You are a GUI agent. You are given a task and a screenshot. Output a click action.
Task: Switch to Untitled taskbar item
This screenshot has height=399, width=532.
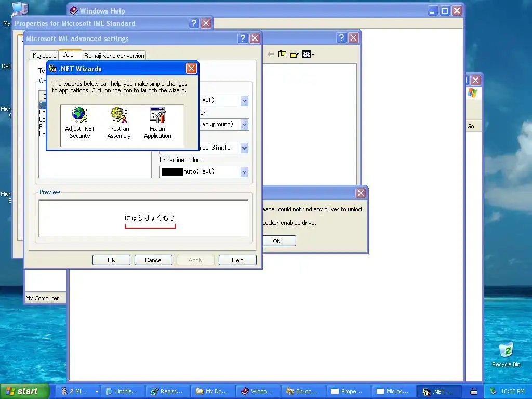123,392
